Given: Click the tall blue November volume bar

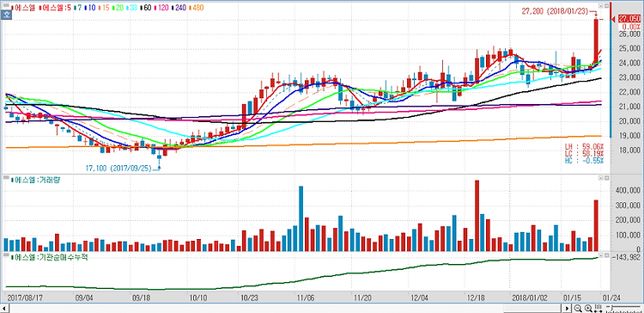Looking at the screenshot, I should [301, 218].
